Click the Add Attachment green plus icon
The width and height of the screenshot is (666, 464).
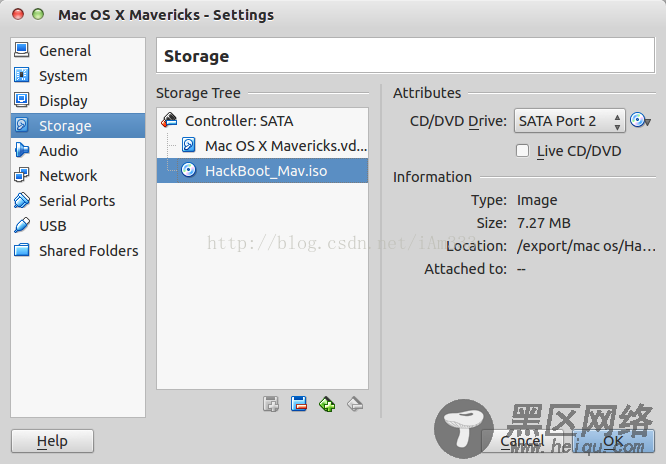327,404
